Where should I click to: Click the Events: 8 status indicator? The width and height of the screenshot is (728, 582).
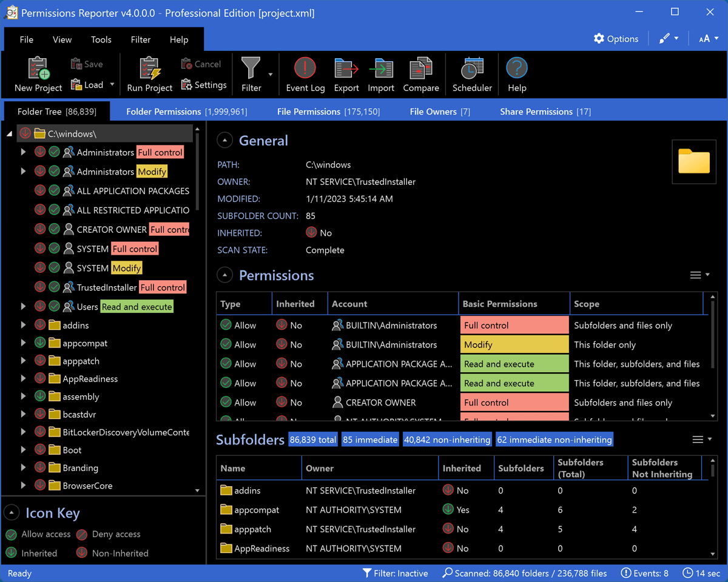[645, 574]
